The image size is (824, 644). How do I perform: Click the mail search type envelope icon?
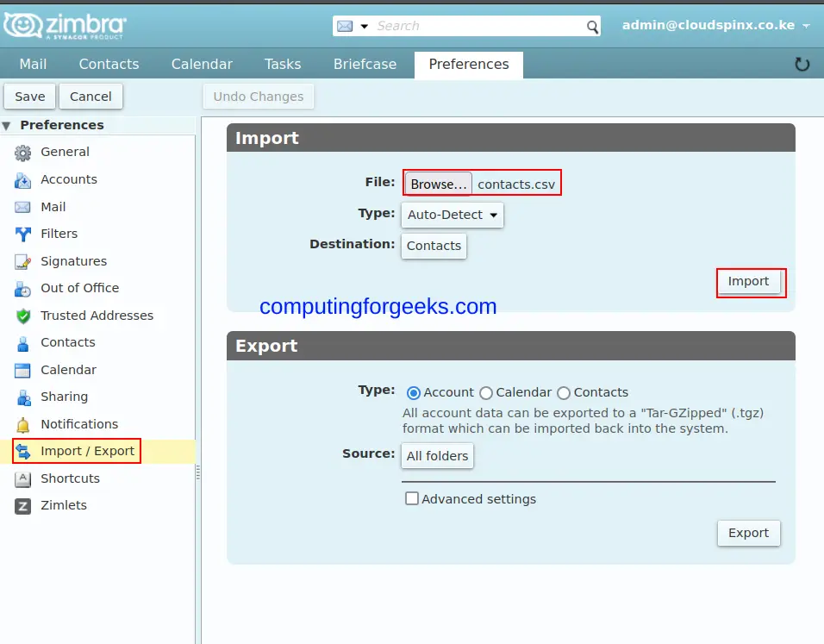[x=345, y=26]
